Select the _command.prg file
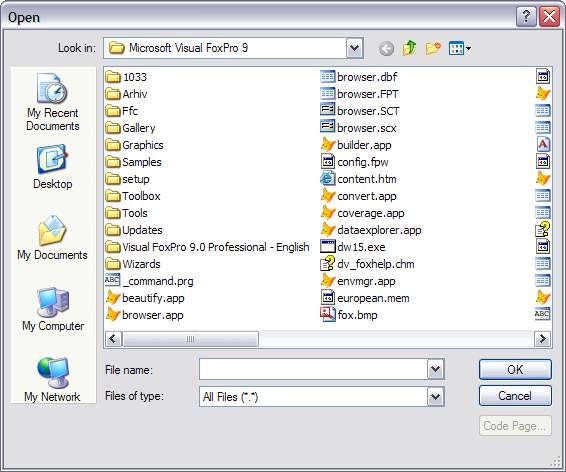 pos(149,281)
